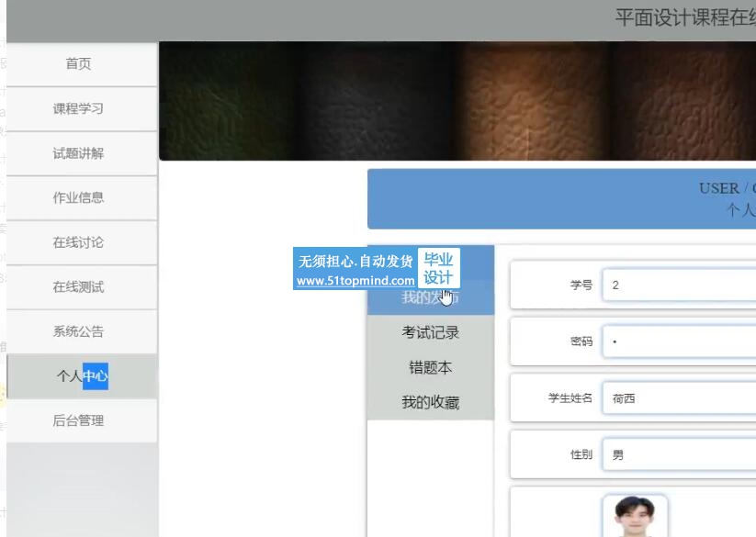
Task: Open 考试记录 tab
Action: [431, 333]
